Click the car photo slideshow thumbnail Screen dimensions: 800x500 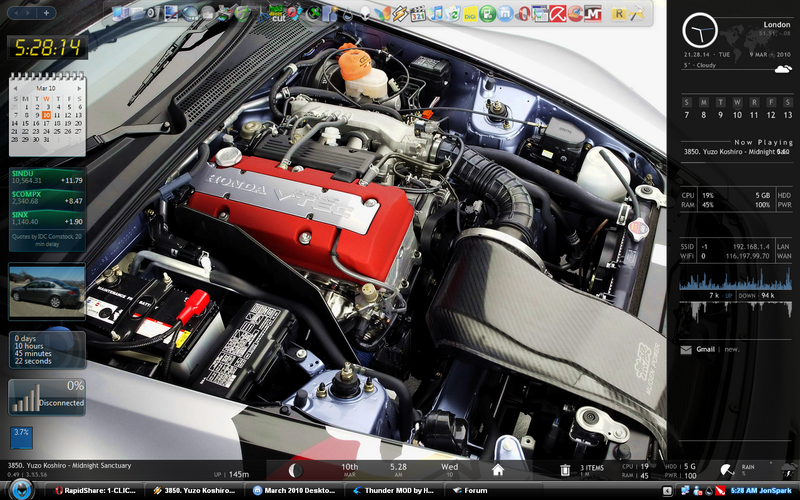point(47,291)
